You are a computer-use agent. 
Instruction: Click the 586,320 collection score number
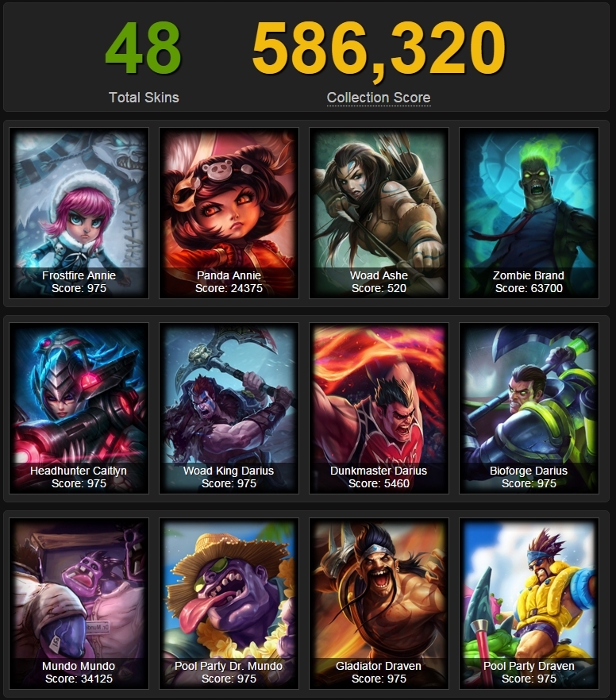coord(379,49)
